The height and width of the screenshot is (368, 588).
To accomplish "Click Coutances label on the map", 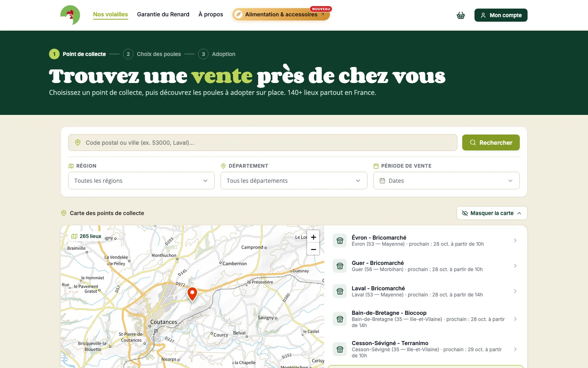I will click(164, 322).
